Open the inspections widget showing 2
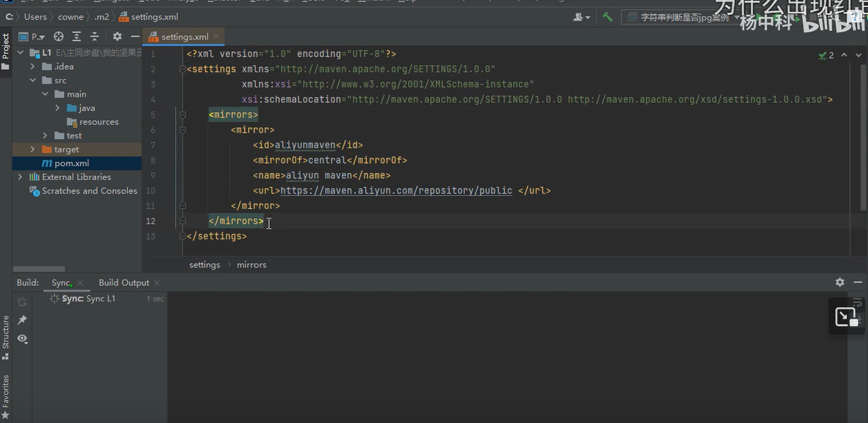The width and height of the screenshot is (868, 423). [x=826, y=55]
